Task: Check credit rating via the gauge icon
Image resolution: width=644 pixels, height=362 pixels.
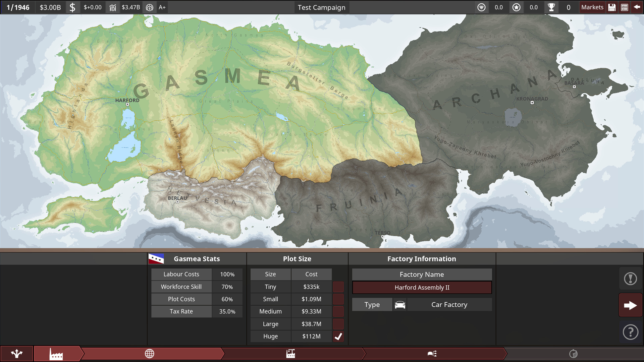Action: click(x=150, y=7)
